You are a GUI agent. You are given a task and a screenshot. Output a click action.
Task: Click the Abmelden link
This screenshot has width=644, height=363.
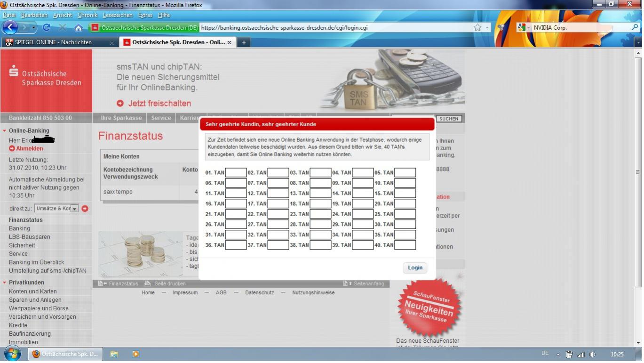(29, 148)
